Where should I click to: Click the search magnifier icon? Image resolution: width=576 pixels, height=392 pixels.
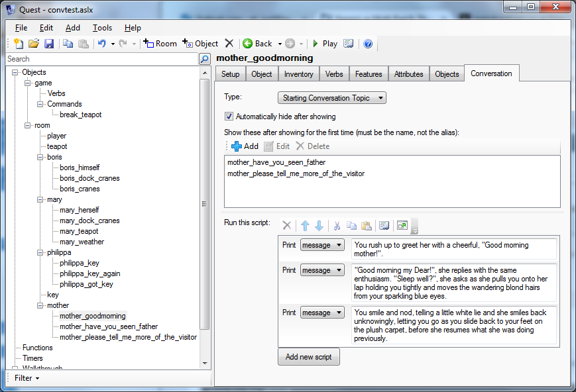point(205,59)
